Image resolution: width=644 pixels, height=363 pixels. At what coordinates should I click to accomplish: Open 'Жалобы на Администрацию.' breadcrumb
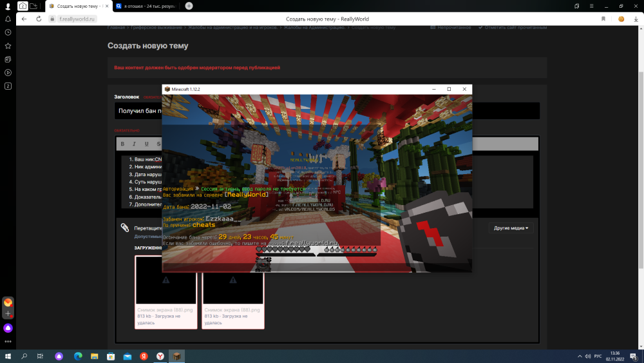315,28
